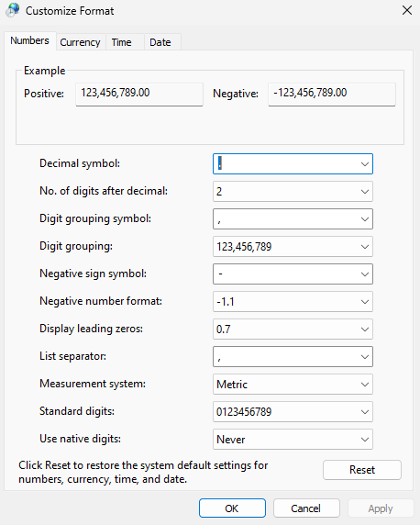Expand the Use native digits dropdown
This screenshot has width=420, height=525.
point(293,440)
